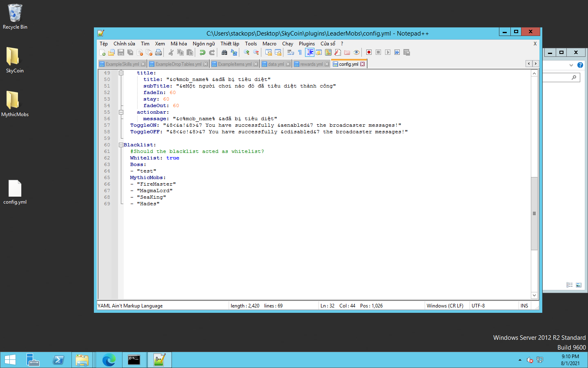The width and height of the screenshot is (588, 368).
Task: Close the data.yml tab
Action: [x=288, y=64]
